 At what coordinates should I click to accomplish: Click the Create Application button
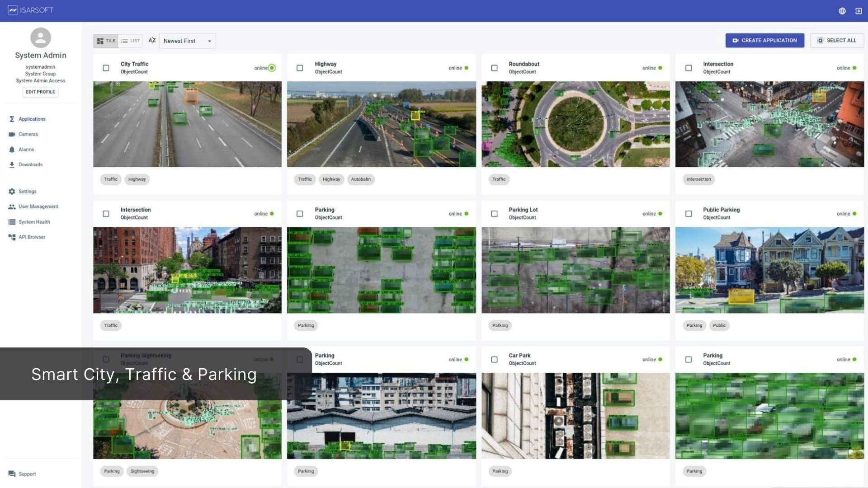pyautogui.click(x=764, y=40)
